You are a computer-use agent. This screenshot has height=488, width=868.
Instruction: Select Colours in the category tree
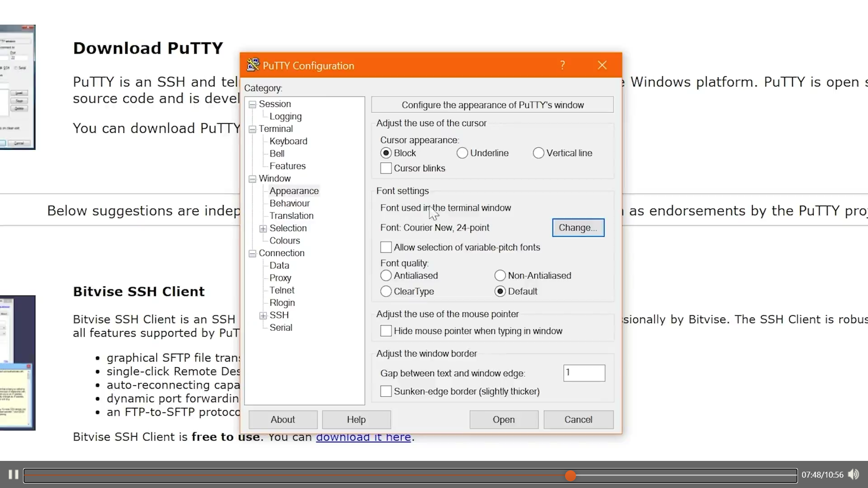(x=284, y=241)
